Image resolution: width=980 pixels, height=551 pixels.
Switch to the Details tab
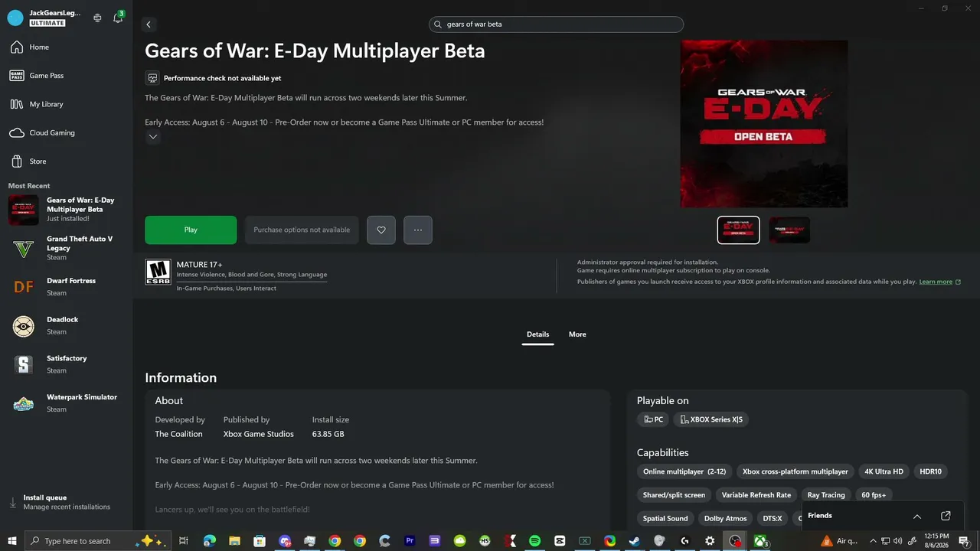point(537,334)
